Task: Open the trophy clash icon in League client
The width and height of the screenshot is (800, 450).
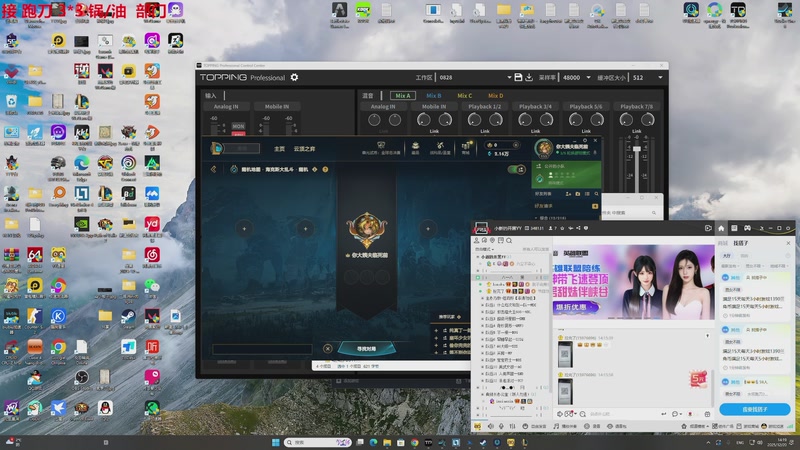Action: pos(381,145)
